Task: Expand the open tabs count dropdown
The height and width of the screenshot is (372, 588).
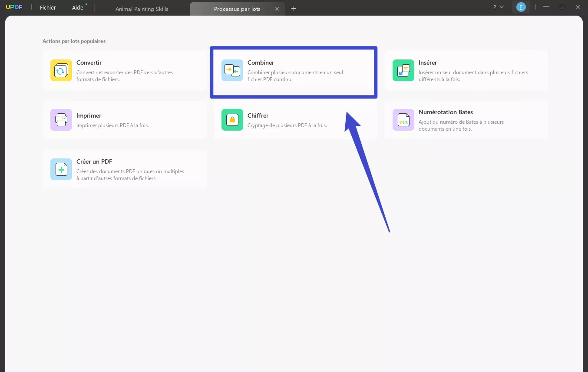Action: tap(499, 7)
